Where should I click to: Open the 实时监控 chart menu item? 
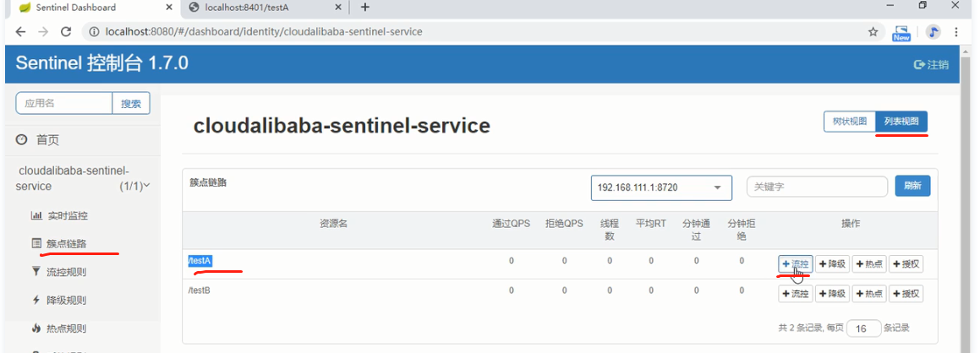67,215
